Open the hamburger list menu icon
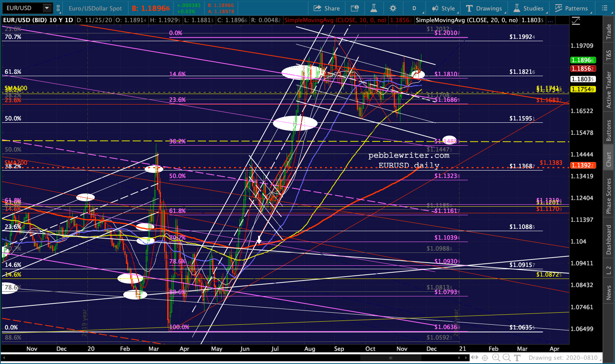Image resolution: width=615 pixels, height=364 pixels. pos(605,8)
